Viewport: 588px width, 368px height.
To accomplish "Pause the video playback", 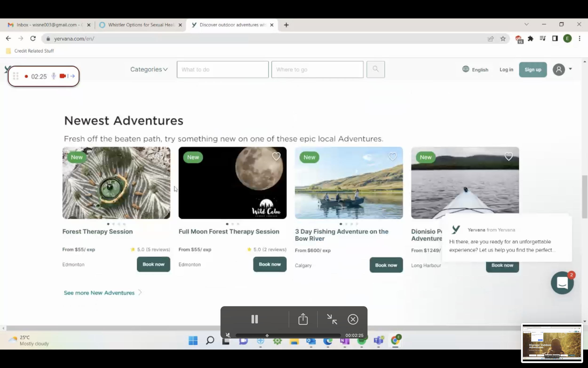I will coord(254,319).
